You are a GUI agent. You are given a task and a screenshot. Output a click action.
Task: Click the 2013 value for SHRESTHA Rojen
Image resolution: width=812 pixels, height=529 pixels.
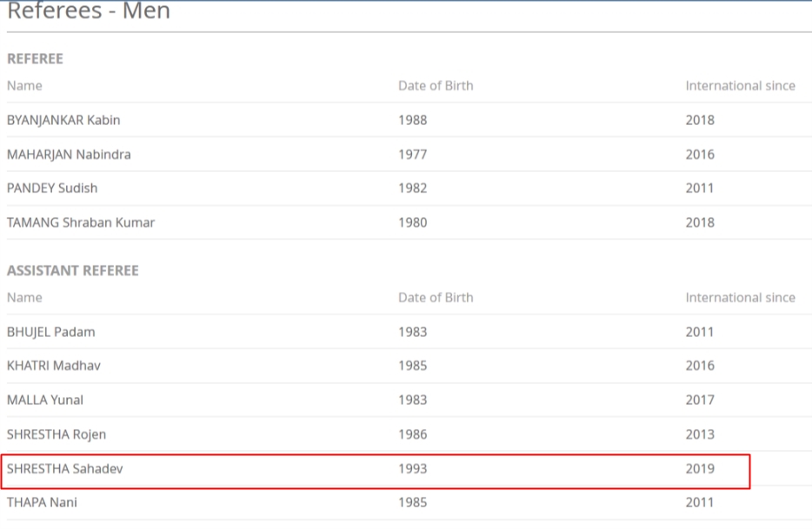(700, 434)
